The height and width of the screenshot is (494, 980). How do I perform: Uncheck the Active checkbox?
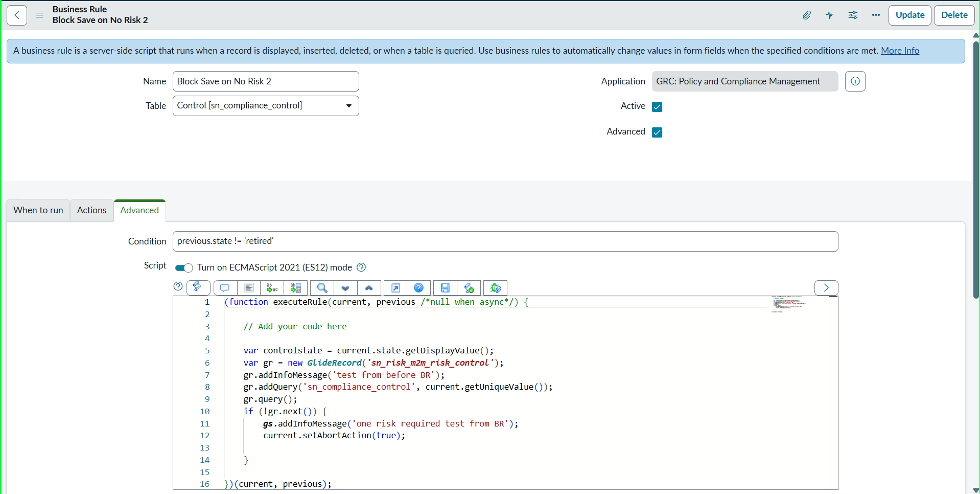657,107
